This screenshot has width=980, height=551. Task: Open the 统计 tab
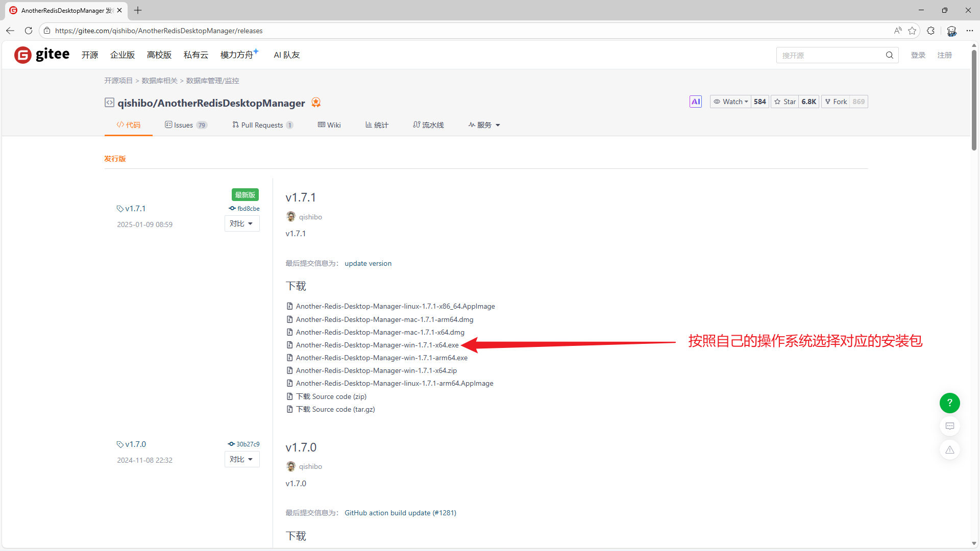(x=377, y=125)
